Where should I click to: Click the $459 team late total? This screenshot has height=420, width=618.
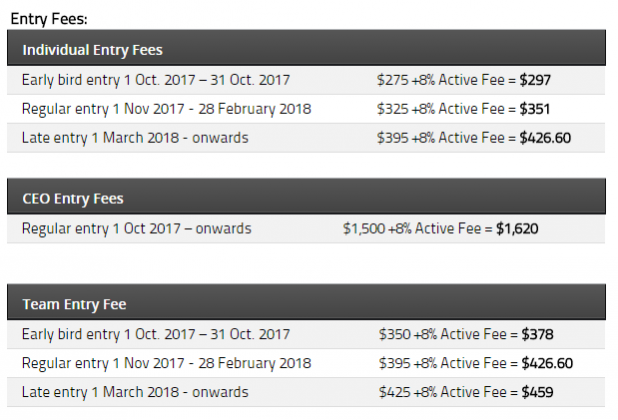[537, 392]
